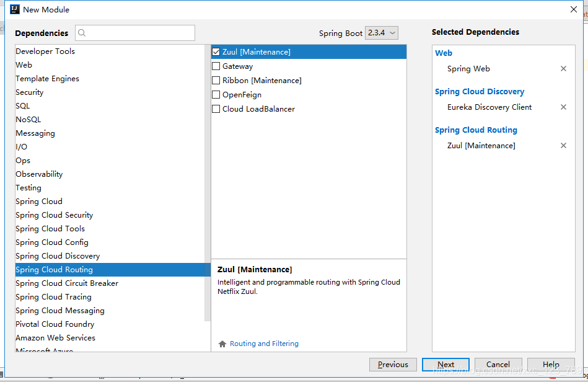Click Spring Cloud Routing heading in selected panel
Viewport: 588px width, 382px height.
point(476,130)
